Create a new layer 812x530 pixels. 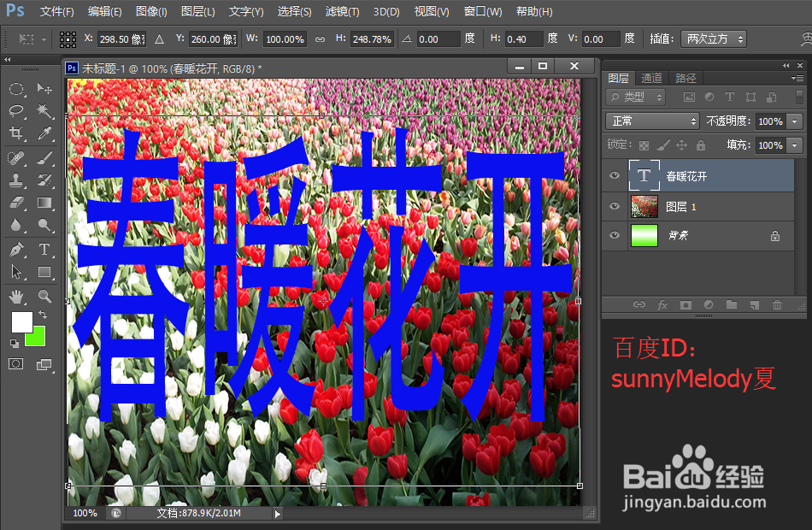click(x=755, y=304)
